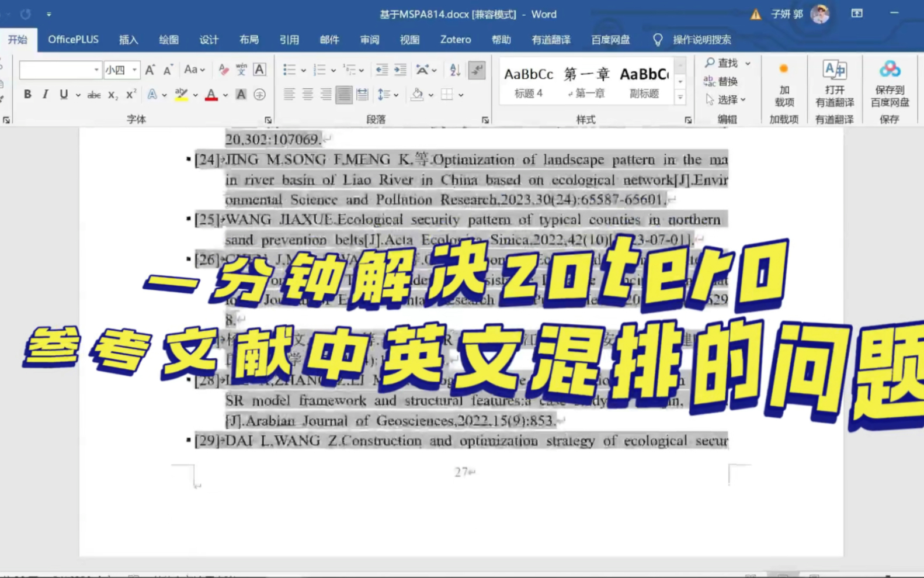924x578 pixels.
Task: Open add-ins 加载项
Action: tap(784, 85)
